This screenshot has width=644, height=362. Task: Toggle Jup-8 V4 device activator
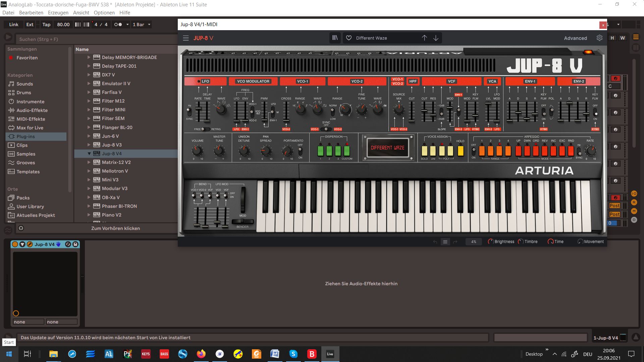15,244
